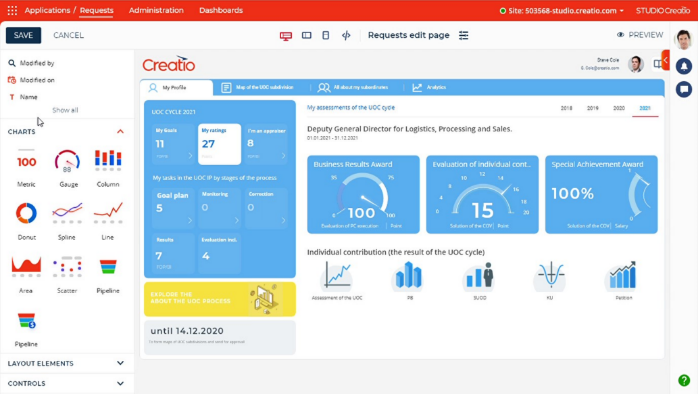The width and height of the screenshot is (699, 394).
Task: Open the notifications bell icon
Action: [x=684, y=66]
